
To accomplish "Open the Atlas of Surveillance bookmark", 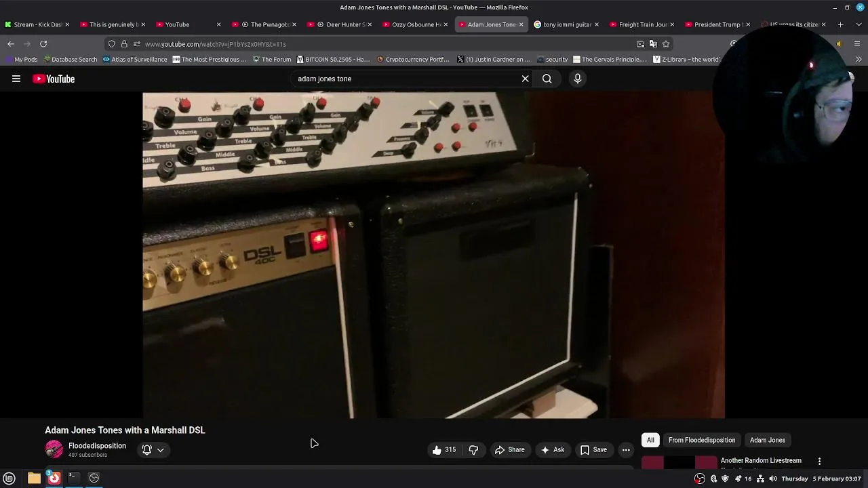I will 135,59.
